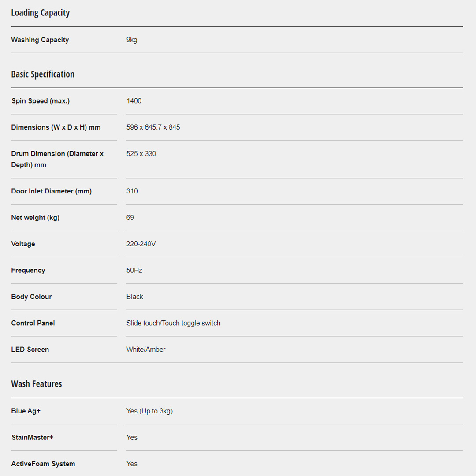Select the Slide touch/Touch toggle switch text
This screenshot has height=476, width=476.
[173, 323]
